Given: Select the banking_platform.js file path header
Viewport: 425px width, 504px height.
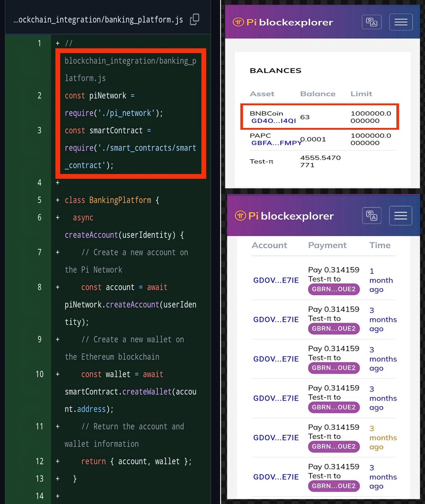Looking at the screenshot, I should 98,20.
